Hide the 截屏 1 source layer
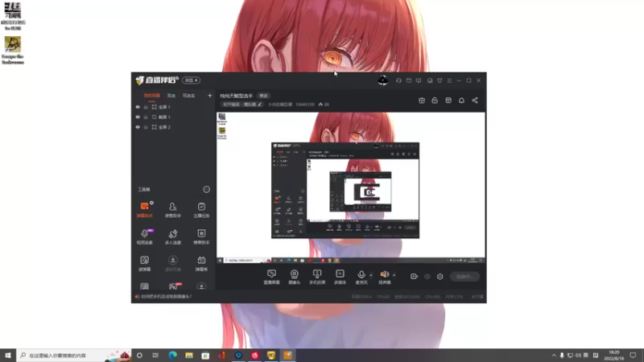 coord(138,117)
